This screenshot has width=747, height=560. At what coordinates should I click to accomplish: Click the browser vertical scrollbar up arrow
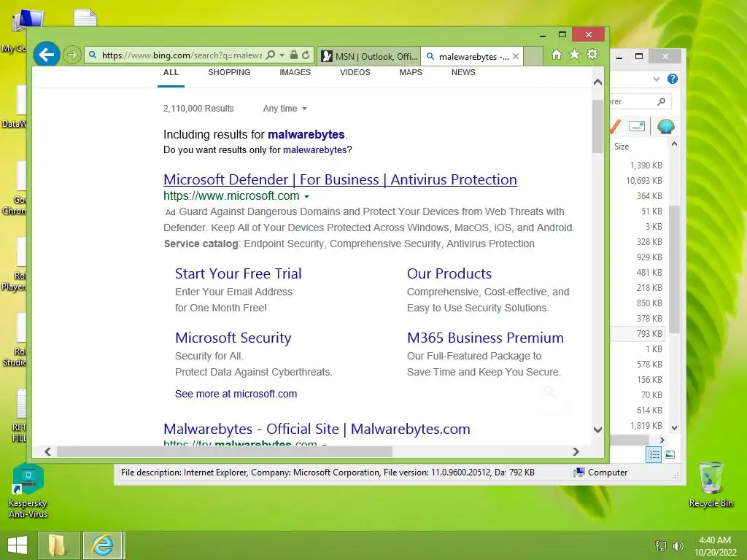pyautogui.click(x=598, y=82)
